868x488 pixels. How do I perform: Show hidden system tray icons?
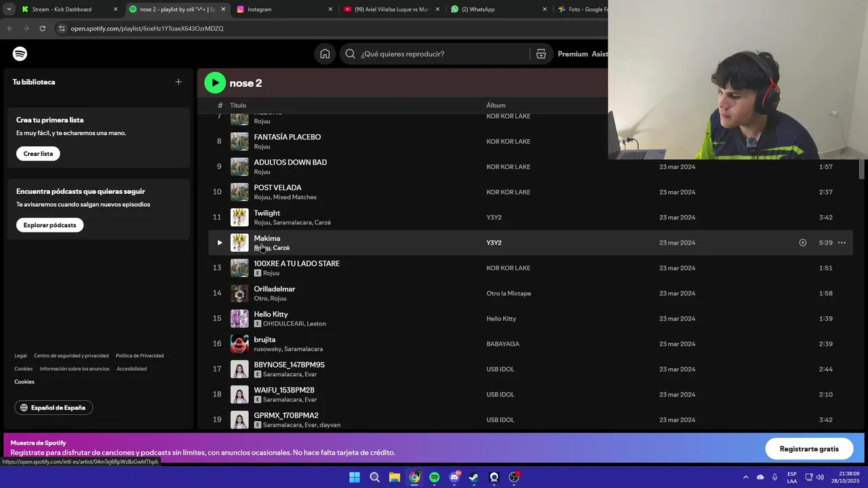(745, 477)
